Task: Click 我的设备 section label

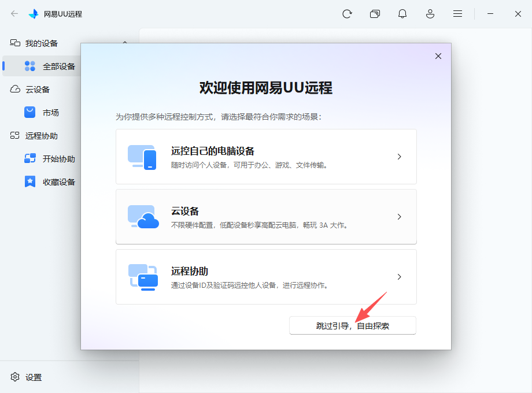Action: click(42, 43)
